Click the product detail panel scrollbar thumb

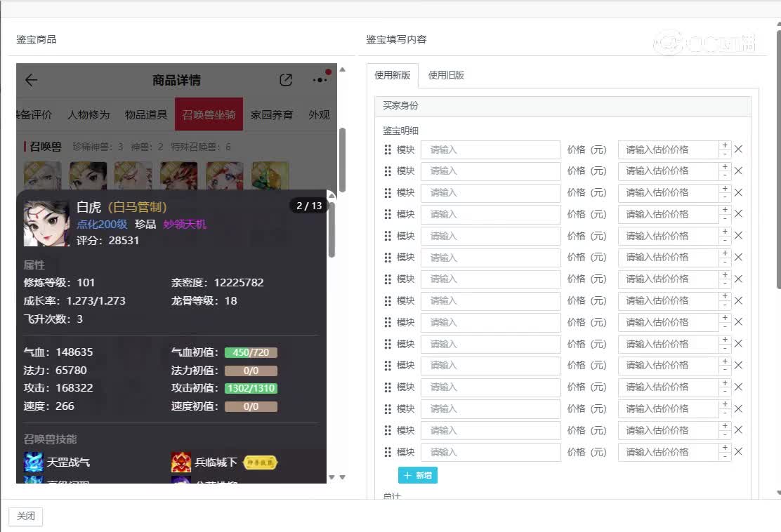pyautogui.click(x=342, y=160)
